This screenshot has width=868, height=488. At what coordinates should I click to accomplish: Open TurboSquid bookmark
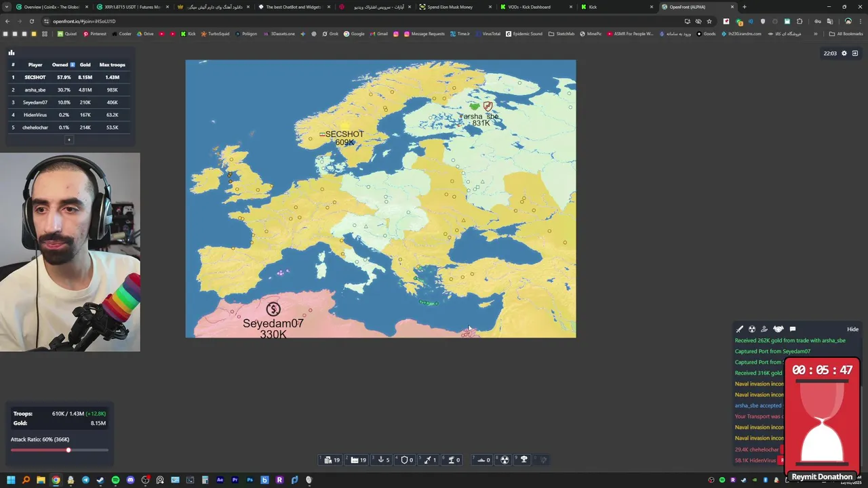point(215,33)
